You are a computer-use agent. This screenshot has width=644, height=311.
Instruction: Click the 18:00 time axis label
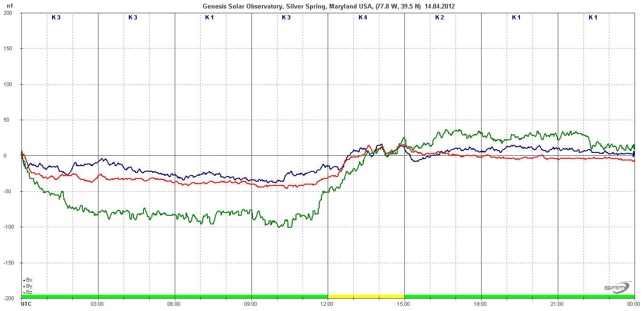(x=481, y=304)
